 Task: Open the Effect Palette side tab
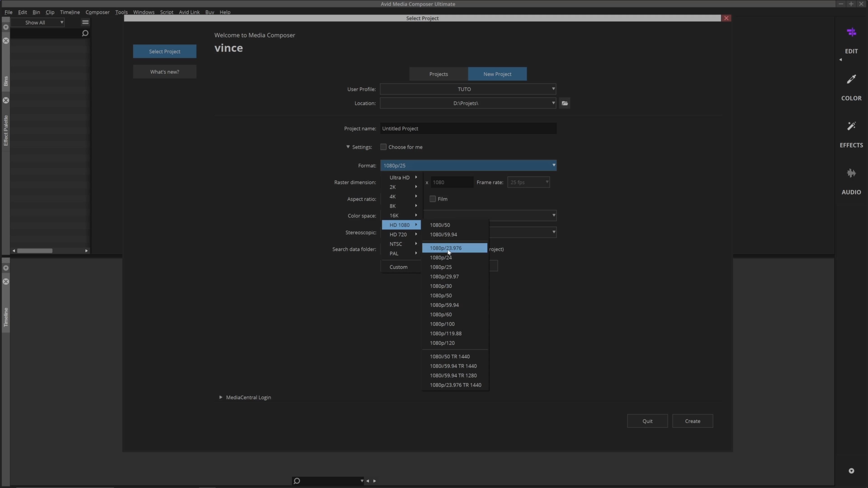(6, 130)
